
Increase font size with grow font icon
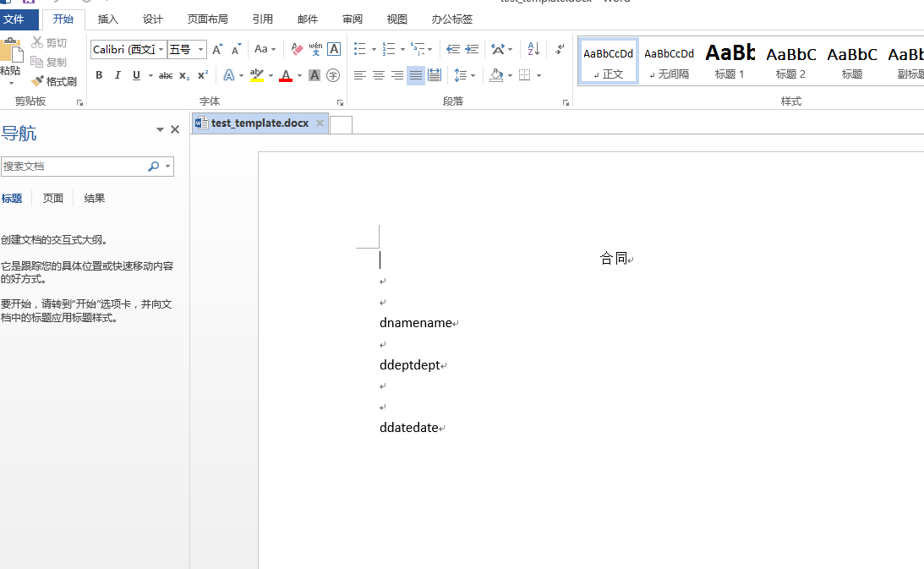click(217, 49)
